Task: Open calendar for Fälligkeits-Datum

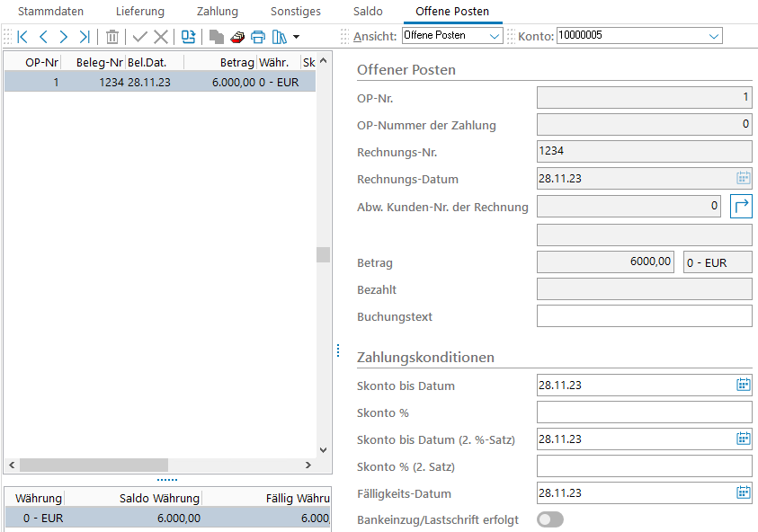Action: [x=743, y=493]
